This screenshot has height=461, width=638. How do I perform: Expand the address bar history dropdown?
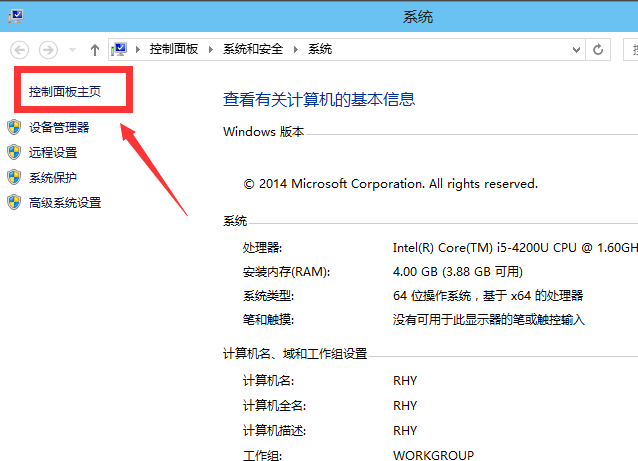pyautogui.click(x=575, y=49)
